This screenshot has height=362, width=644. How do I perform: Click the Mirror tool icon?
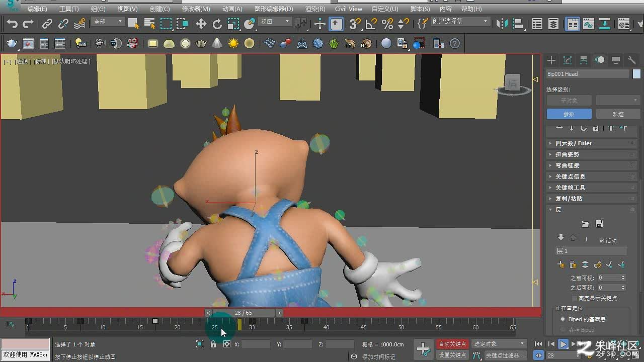coord(502,24)
